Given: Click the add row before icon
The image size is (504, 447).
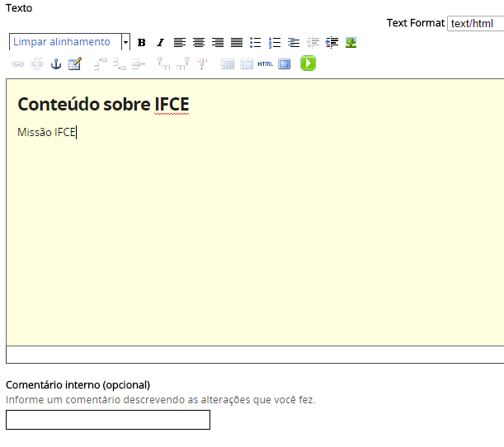Looking at the screenshot, I should [x=101, y=64].
